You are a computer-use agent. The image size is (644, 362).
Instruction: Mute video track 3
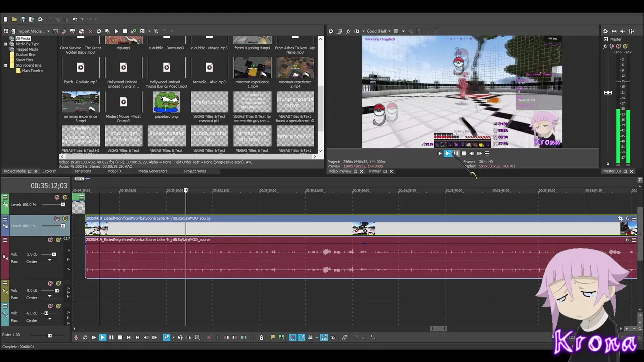57,197
